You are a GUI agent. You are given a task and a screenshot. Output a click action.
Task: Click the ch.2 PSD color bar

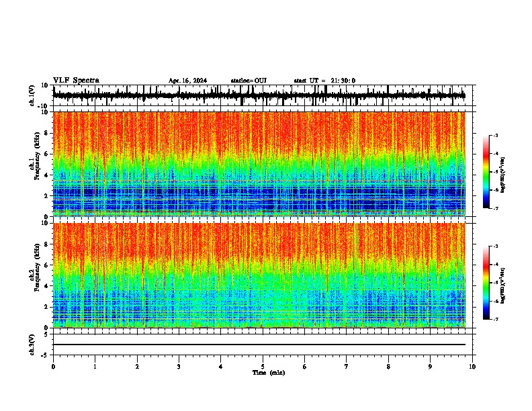pyautogui.click(x=486, y=283)
